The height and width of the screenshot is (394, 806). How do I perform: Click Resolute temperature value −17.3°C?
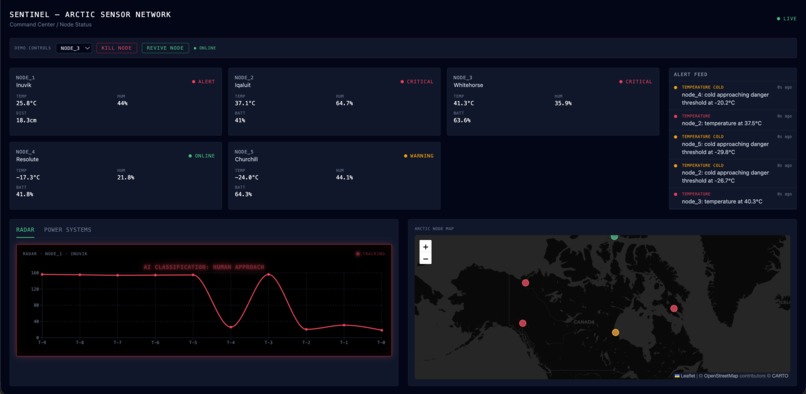[28, 177]
